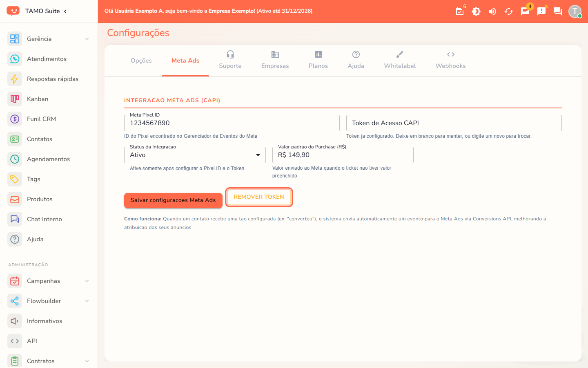Viewport: 588px width, 368px height.
Task: Open Agendamentos from the sidebar
Action: pos(49,159)
